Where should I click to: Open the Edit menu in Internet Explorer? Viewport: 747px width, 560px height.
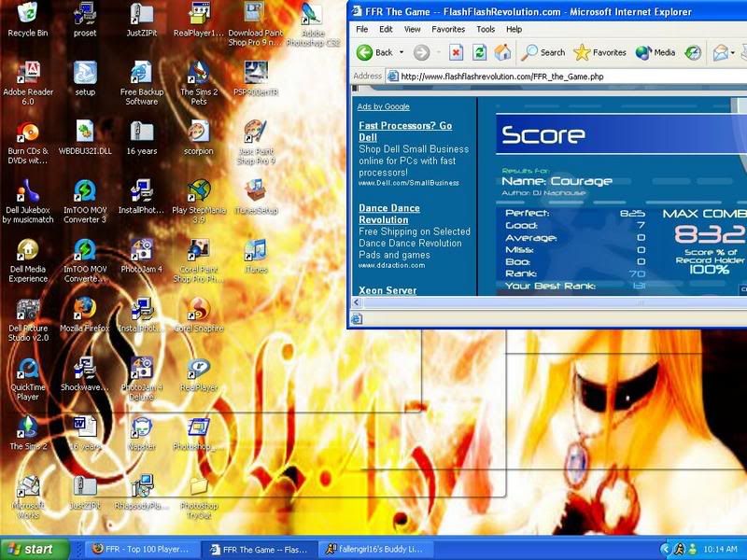coord(386,29)
